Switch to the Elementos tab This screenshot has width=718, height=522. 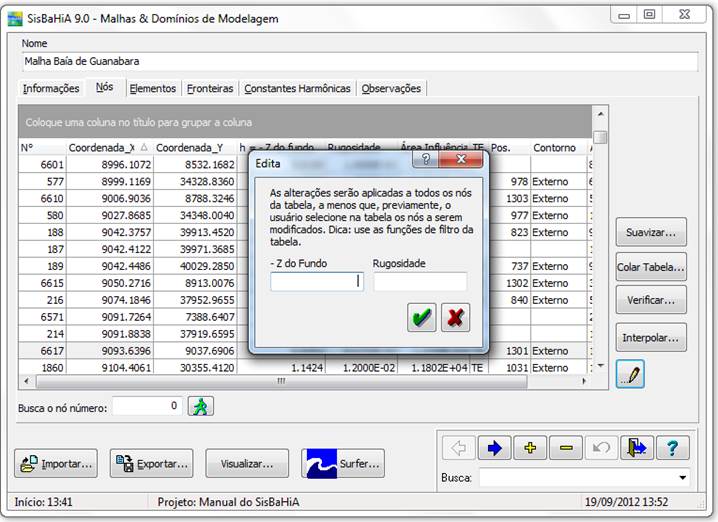click(x=152, y=88)
